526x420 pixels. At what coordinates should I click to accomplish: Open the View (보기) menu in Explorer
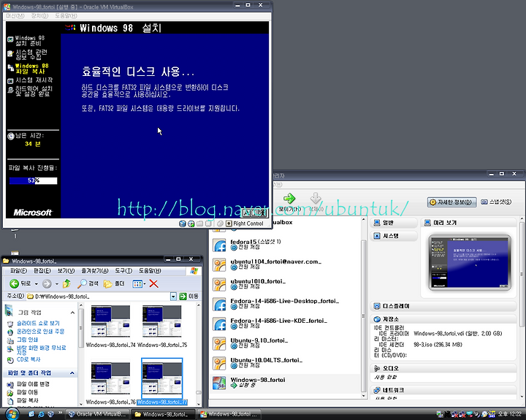tap(66, 271)
